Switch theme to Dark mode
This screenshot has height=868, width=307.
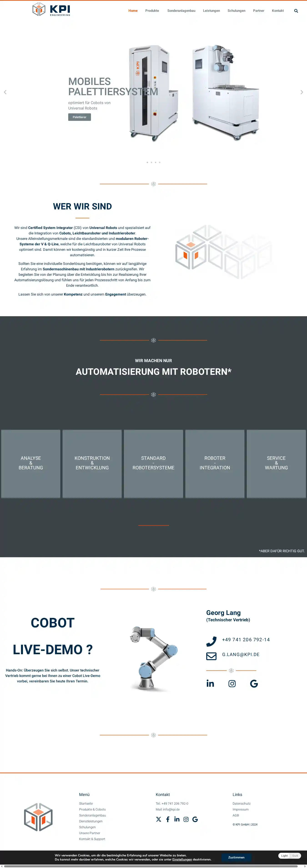tap(295, 856)
